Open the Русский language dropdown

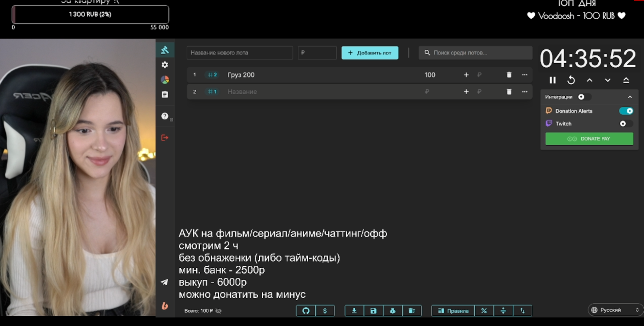tap(615, 310)
